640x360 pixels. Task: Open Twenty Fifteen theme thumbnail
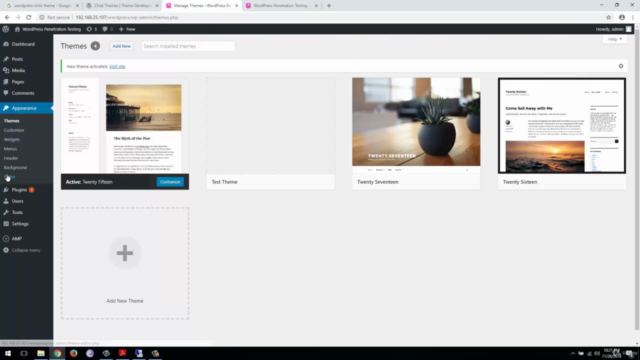(125, 126)
